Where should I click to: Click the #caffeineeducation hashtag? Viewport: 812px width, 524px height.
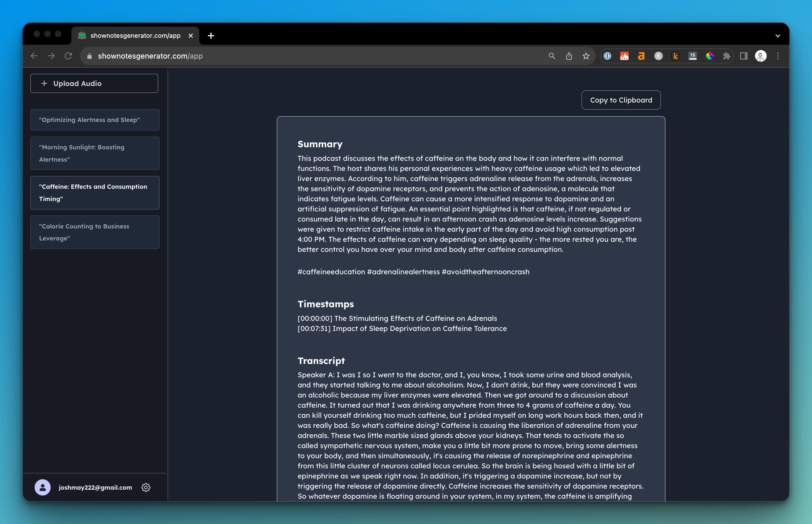coord(331,272)
